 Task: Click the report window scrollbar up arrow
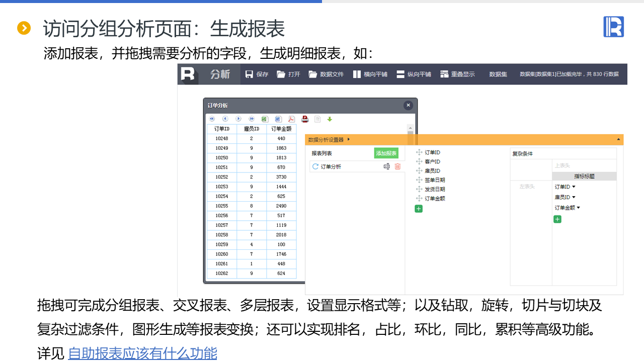point(411,128)
